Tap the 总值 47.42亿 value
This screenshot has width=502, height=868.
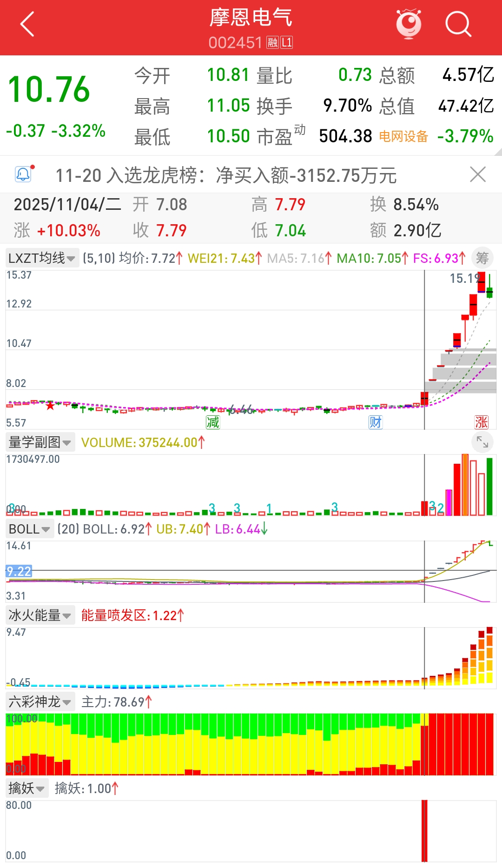click(466, 106)
